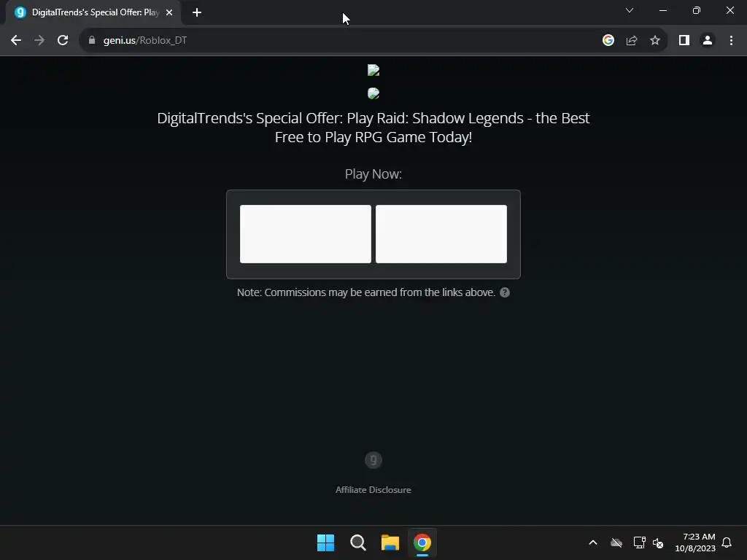View site information via the lock icon
Image resolution: width=747 pixels, height=560 pixels.
(x=92, y=41)
